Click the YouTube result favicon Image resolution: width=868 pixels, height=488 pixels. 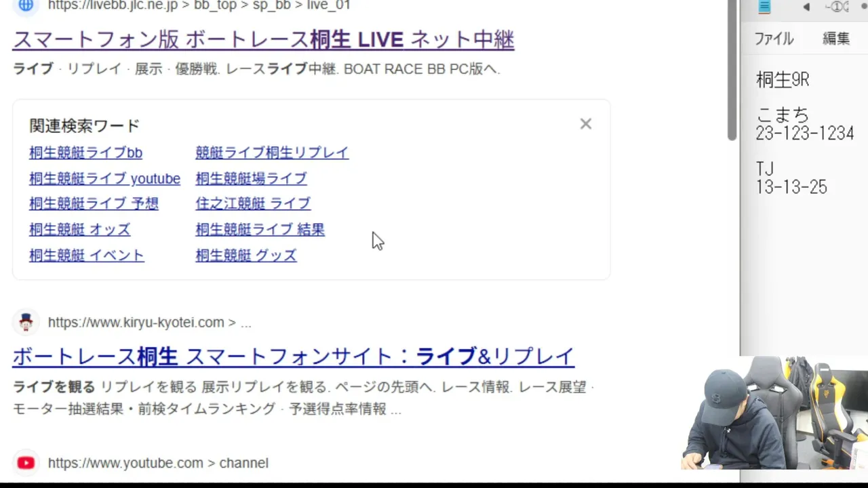[x=26, y=463]
